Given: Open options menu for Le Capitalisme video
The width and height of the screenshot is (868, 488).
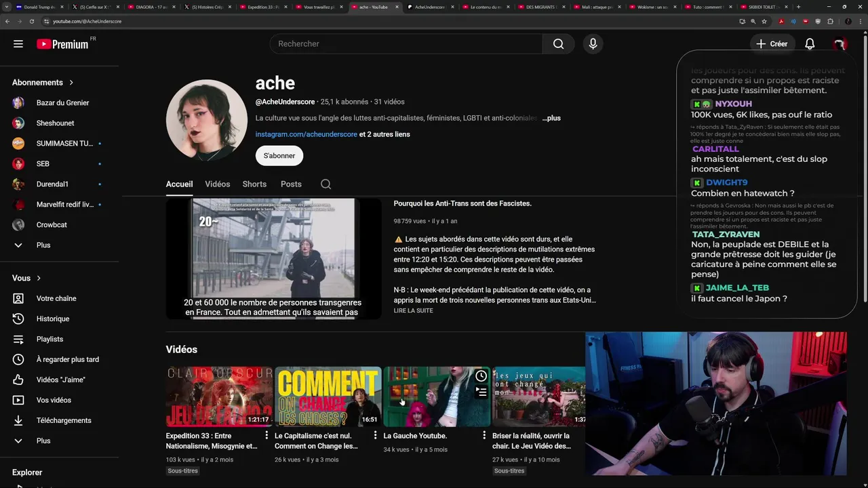Looking at the screenshot, I should (x=375, y=436).
